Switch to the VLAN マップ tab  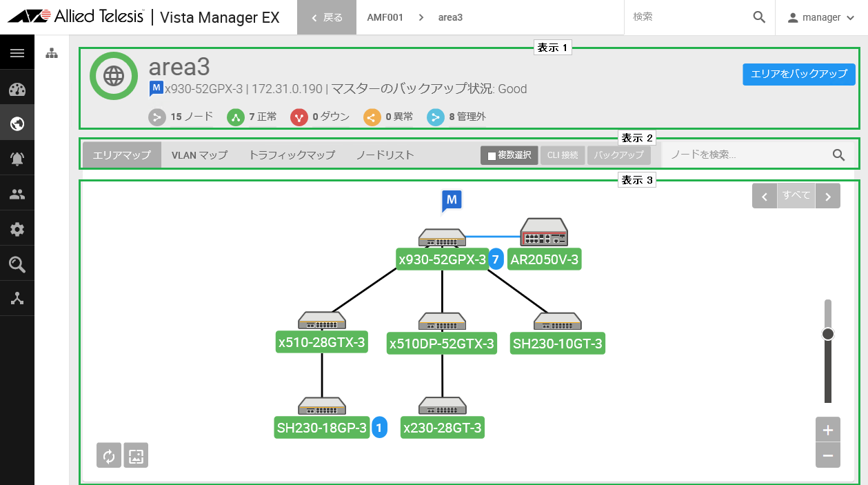click(199, 155)
